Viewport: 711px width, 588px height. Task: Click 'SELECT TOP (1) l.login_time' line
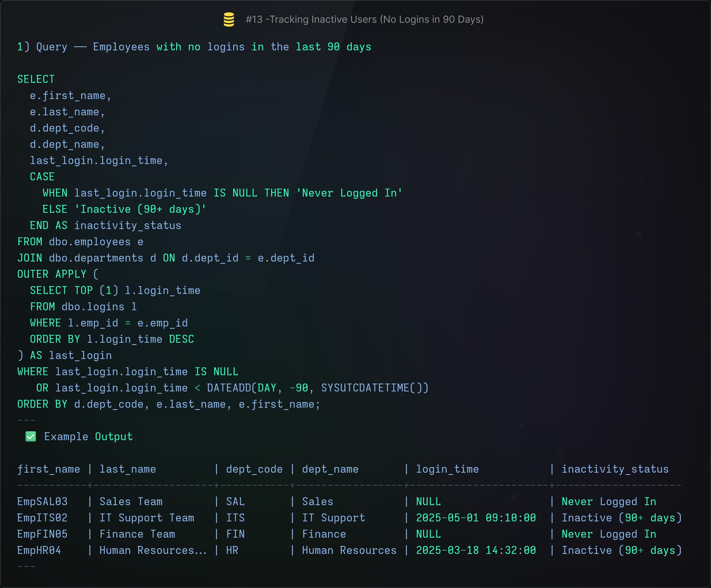click(115, 291)
